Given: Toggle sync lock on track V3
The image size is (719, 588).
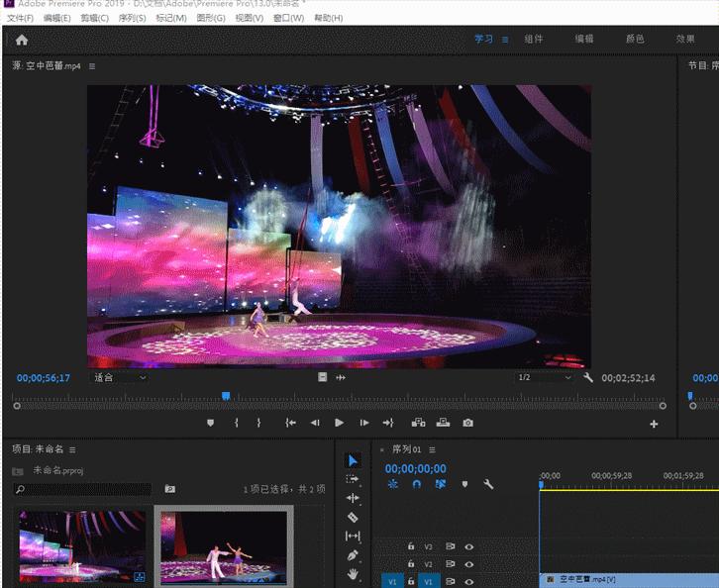Looking at the screenshot, I should pyautogui.click(x=451, y=546).
